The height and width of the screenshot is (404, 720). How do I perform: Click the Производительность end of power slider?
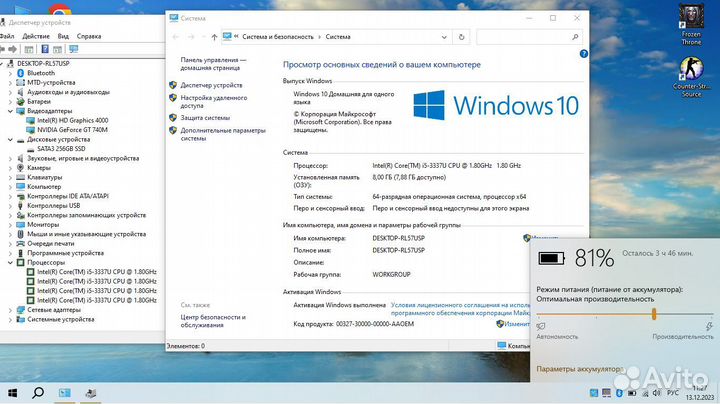click(x=683, y=337)
